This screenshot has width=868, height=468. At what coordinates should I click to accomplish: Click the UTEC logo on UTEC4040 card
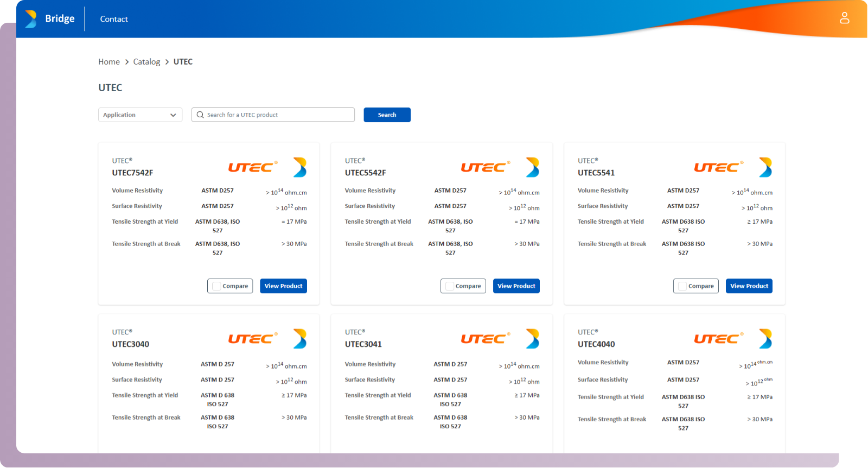point(719,339)
